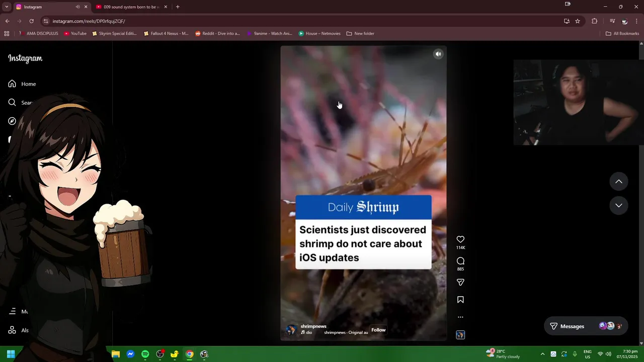This screenshot has height=362, width=644.
Task: Open Messenger from the taskbar
Action: click(x=130, y=354)
